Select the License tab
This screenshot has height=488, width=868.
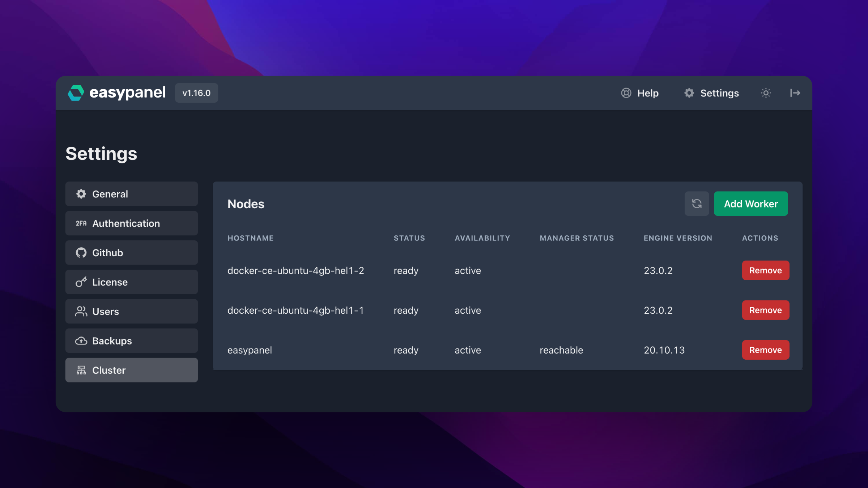(x=132, y=282)
